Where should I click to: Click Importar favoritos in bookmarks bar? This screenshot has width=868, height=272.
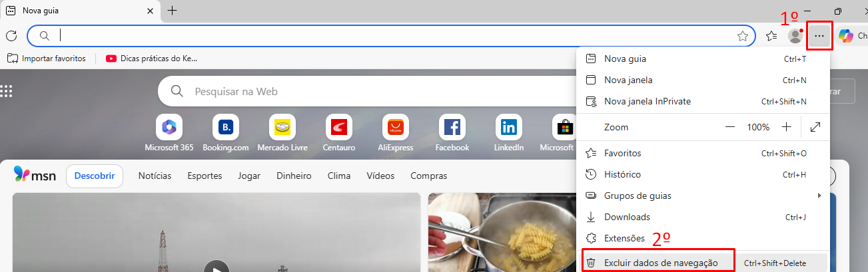[47, 59]
